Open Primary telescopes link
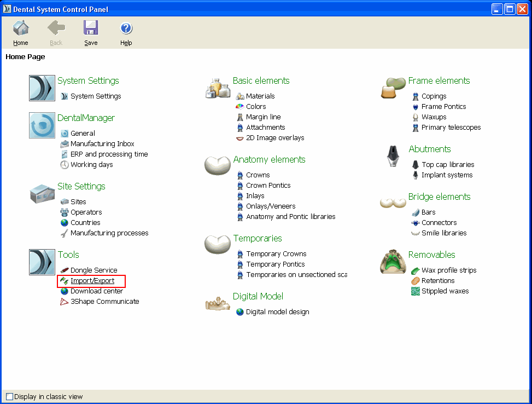 click(451, 128)
